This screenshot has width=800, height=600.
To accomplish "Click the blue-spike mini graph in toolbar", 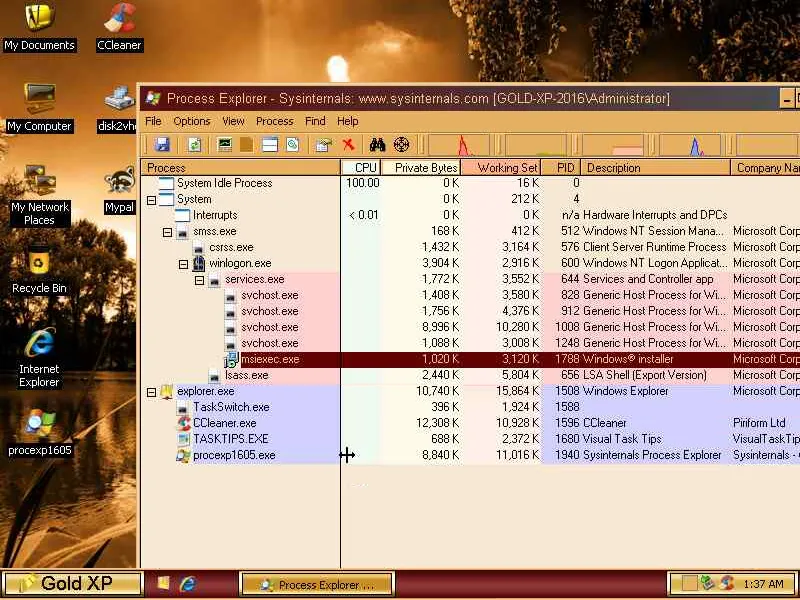I will [690, 144].
